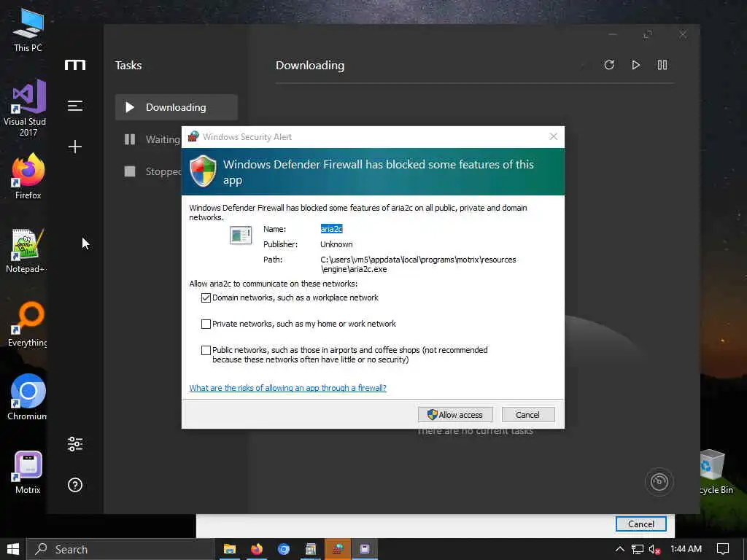Open Chromium desktop shortcut
The width and height of the screenshot is (747, 560).
point(27,397)
